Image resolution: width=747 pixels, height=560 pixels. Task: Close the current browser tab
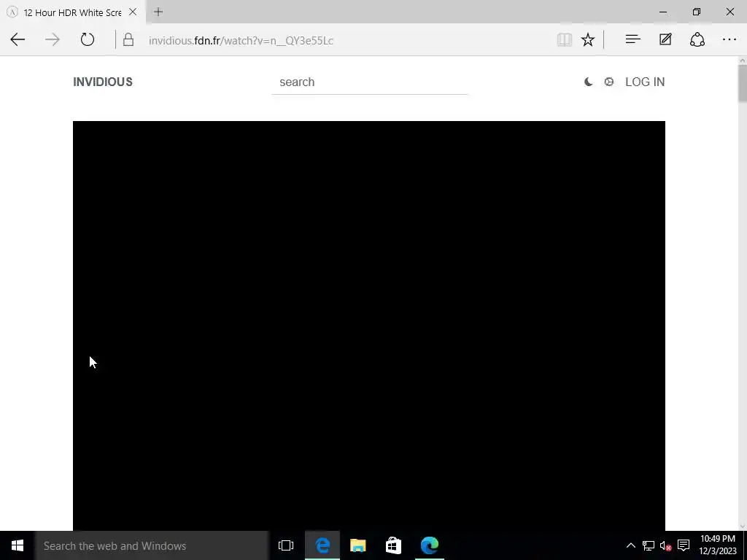pos(133,12)
